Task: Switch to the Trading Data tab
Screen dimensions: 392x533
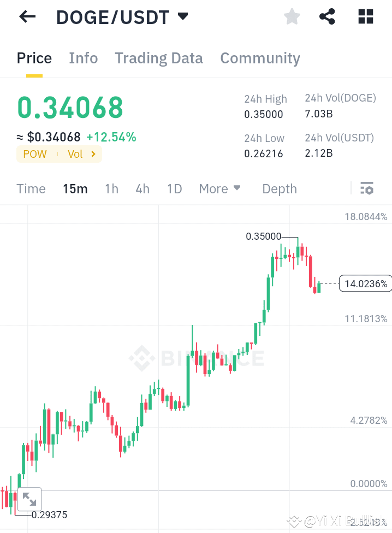Action: click(158, 58)
